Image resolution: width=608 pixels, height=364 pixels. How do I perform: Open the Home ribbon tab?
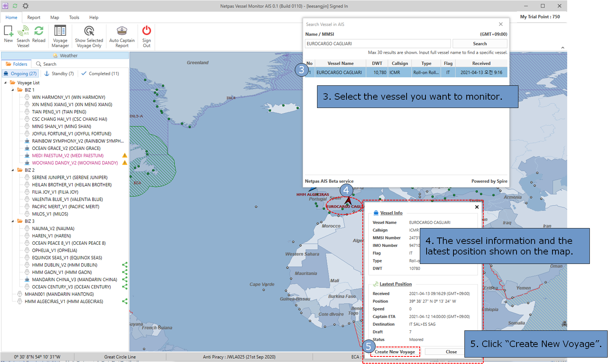[11, 17]
